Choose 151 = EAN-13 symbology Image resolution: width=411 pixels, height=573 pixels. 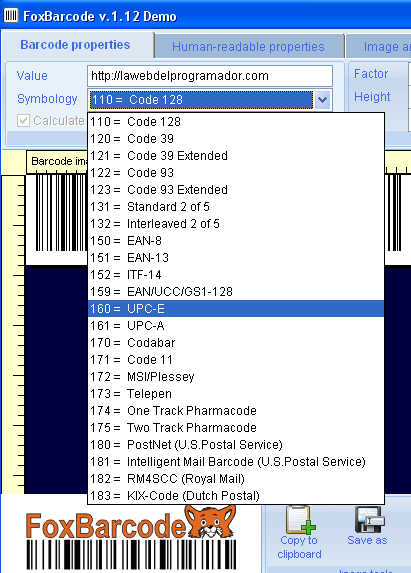tap(236, 258)
